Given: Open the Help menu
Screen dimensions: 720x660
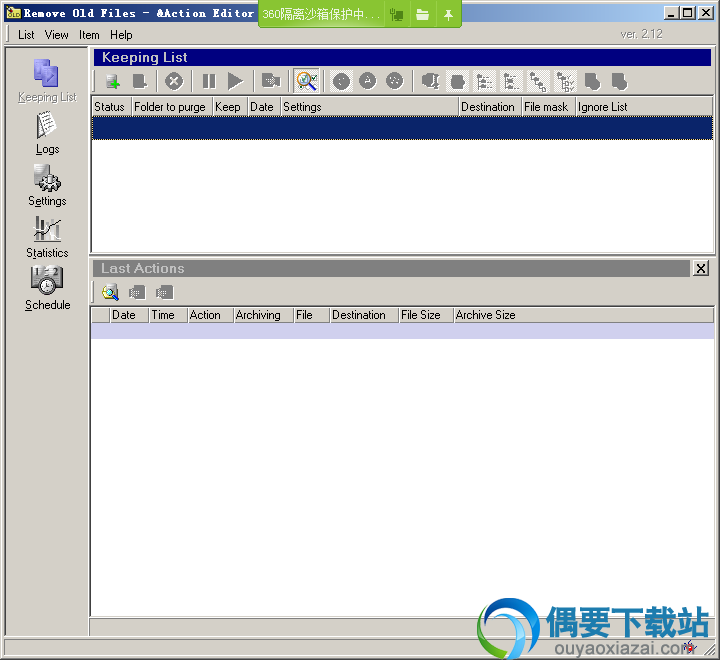Looking at the screenshot, I should click(121, 35).
